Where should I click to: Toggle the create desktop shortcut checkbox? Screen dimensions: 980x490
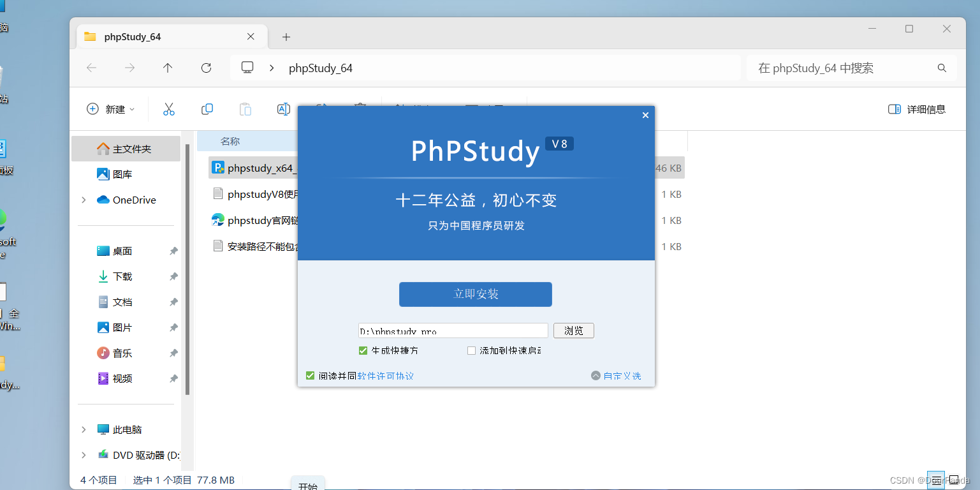pos(363,350)
